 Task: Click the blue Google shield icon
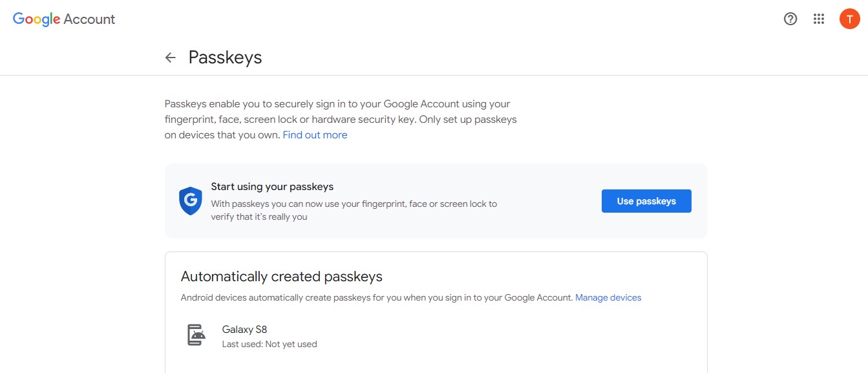coord(191,201)
